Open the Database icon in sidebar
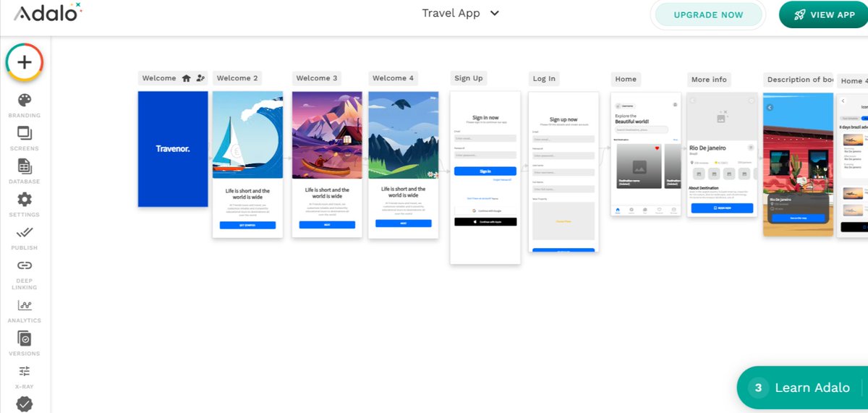The height and width of the screenshot is (413, 868). tap(25, 166)
